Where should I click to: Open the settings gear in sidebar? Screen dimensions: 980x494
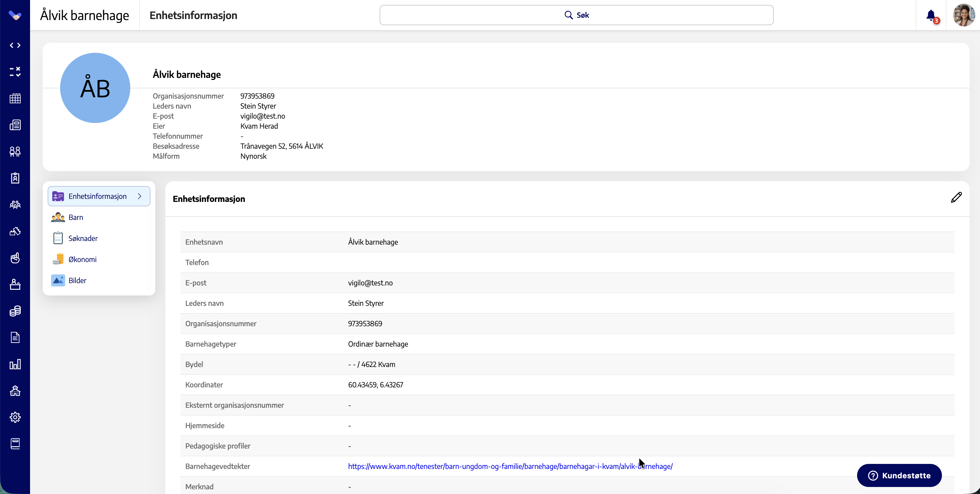[15, 417]
